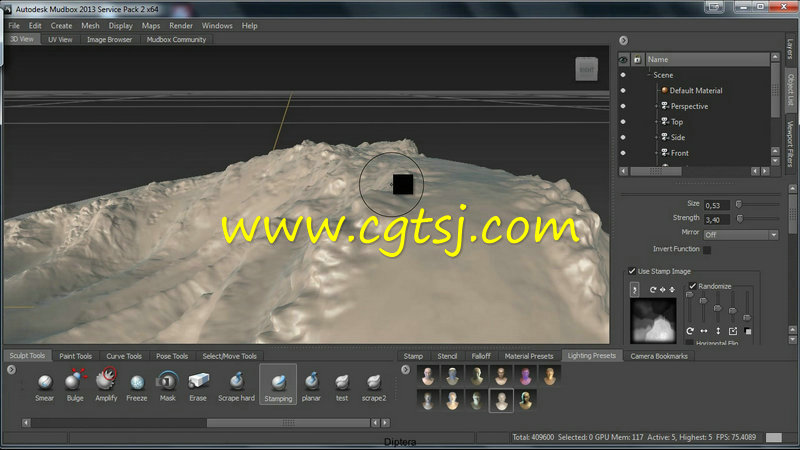This screenshot has height=450, width=800.
Task: Uncheck Use Stamp Image
Action: [x=632, y=271]
